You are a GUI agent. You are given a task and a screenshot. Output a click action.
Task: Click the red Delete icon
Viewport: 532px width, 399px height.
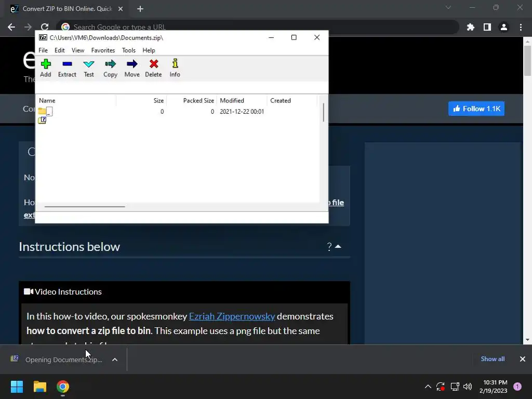click(153, 68)
